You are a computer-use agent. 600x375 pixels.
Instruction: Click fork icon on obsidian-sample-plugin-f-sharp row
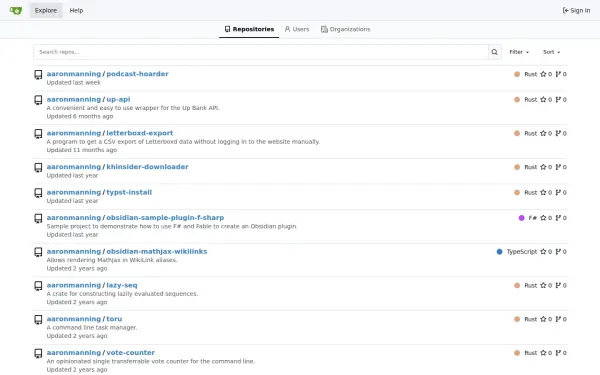(558, 218)
